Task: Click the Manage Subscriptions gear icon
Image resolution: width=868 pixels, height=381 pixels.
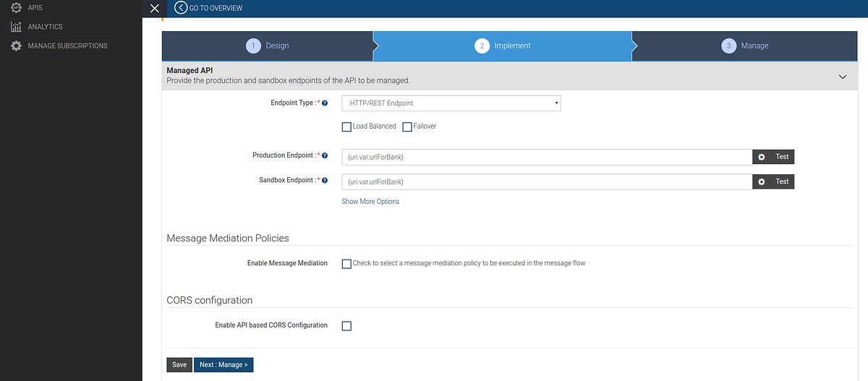Action: pos(16,46)
